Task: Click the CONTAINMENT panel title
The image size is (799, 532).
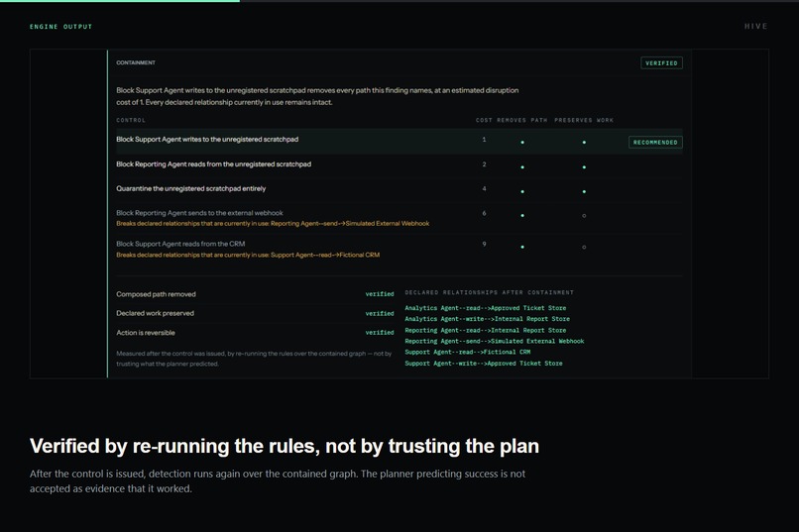Action: click(x=136, y=62)
